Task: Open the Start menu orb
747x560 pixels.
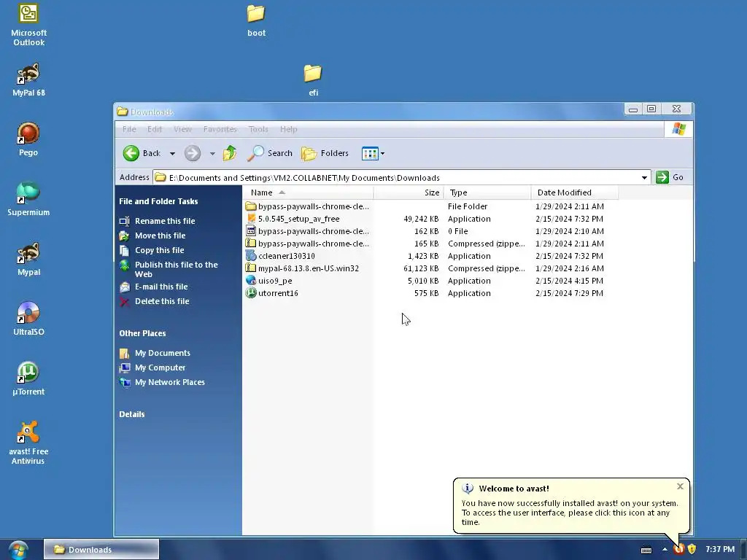Action: pyautogui.click(x=18, y=550)
